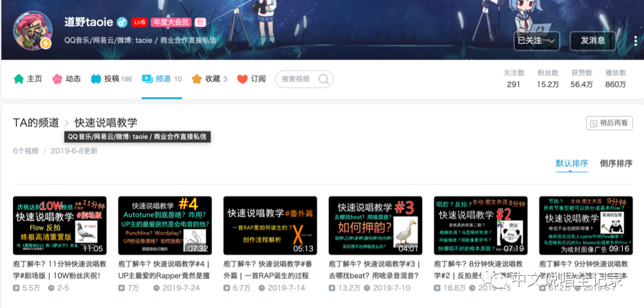The image size is (644, 308).
Task: Click the 快速说唱教学 channel title
Action: (x=106, y=122)
